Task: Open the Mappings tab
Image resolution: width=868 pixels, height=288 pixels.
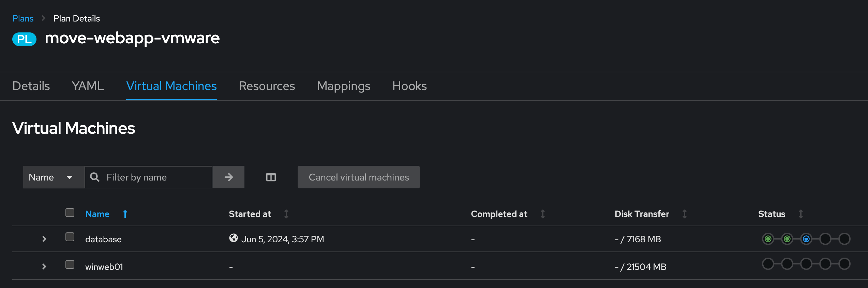Action: [344, 86]
